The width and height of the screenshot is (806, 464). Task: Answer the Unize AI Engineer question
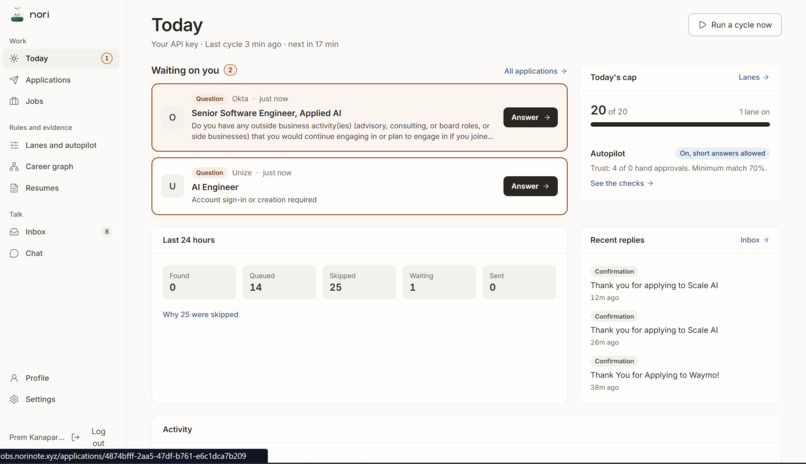pos(530,186)
